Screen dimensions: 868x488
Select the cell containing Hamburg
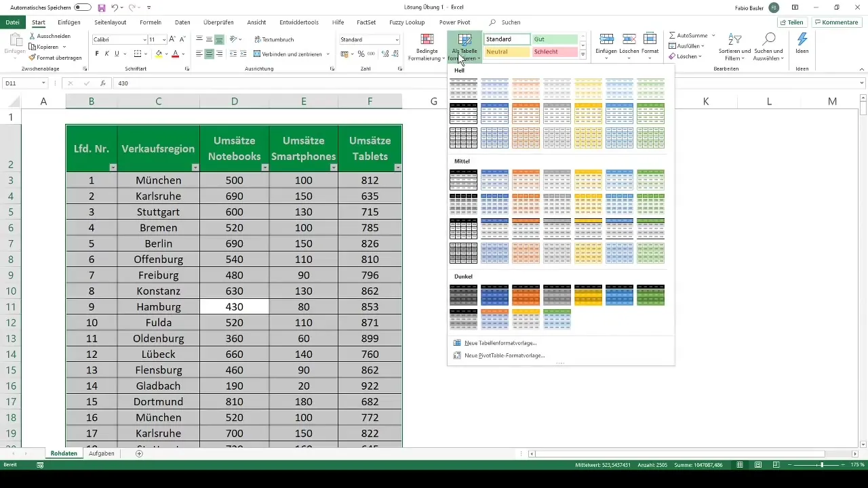[158, 307]
